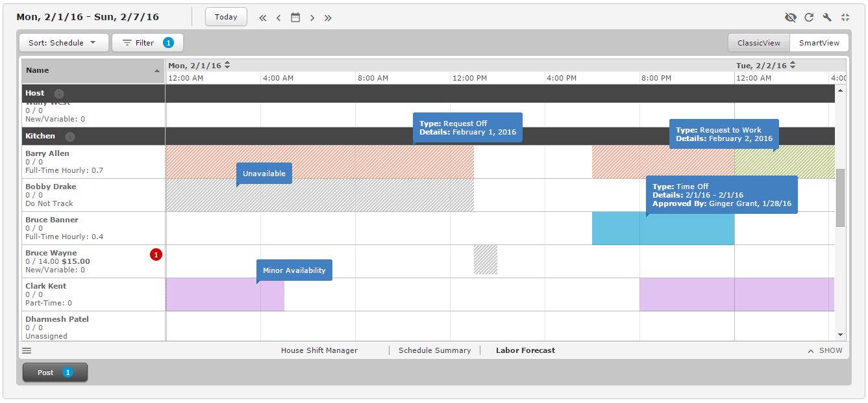The height and width of the screenshot is (403, 868).
Task: Jump forward with the double-right arrow icon
Action: [x=328, y=18]
